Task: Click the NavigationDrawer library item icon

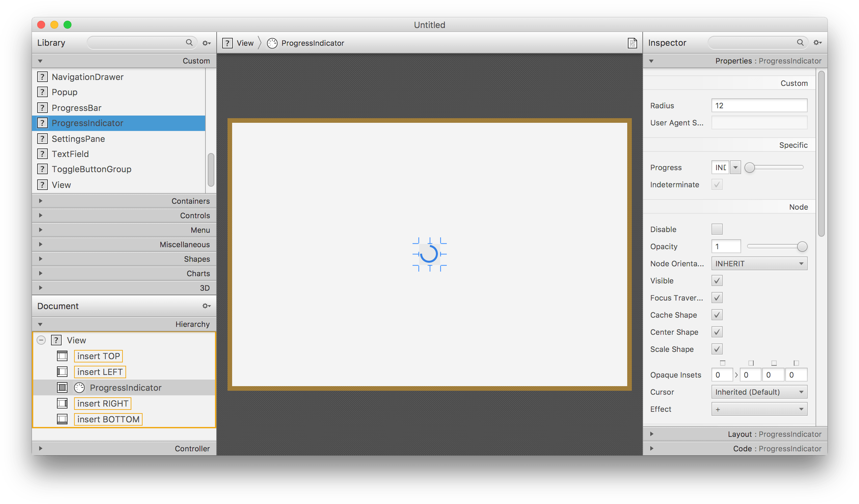Action: pyautogui.click(x=42, y=77)
